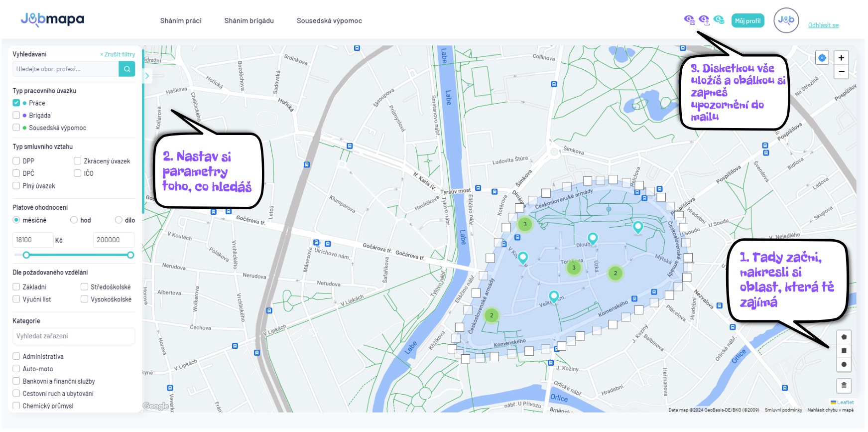Viewport: 868px width, 432px height.
Task: Enable the Zkrácený úvazek checkbox
Action: (x=78, y=161)
